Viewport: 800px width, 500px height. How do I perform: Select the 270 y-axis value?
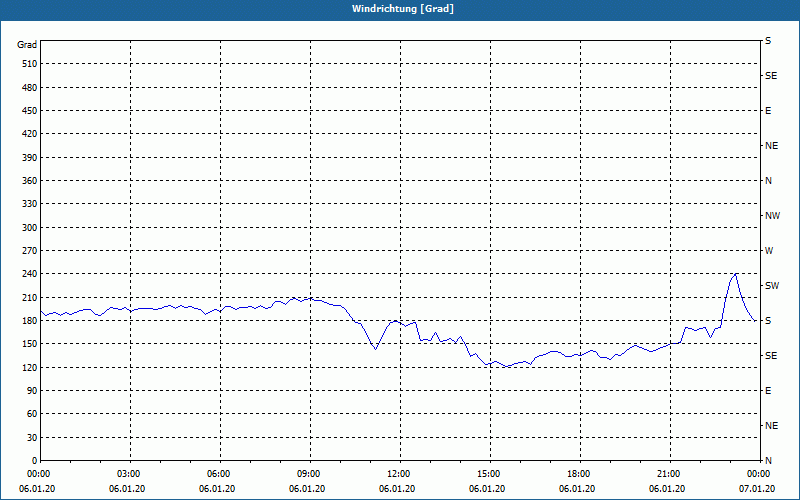click(30, 251)
